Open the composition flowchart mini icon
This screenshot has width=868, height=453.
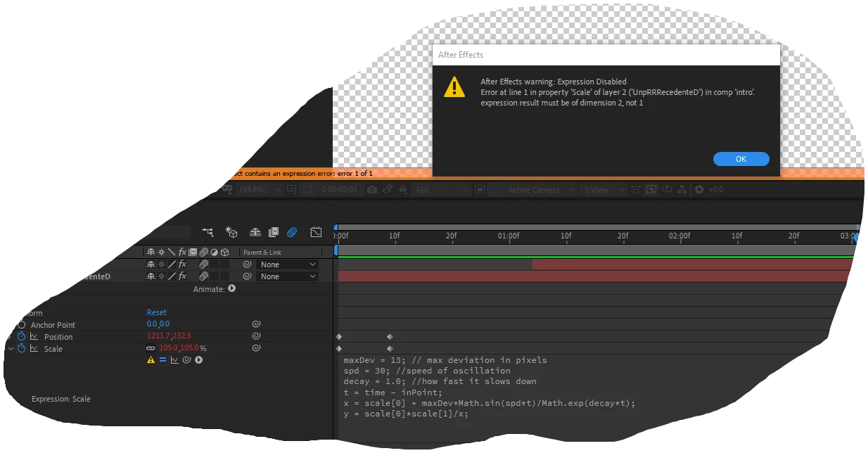(208, 231)
